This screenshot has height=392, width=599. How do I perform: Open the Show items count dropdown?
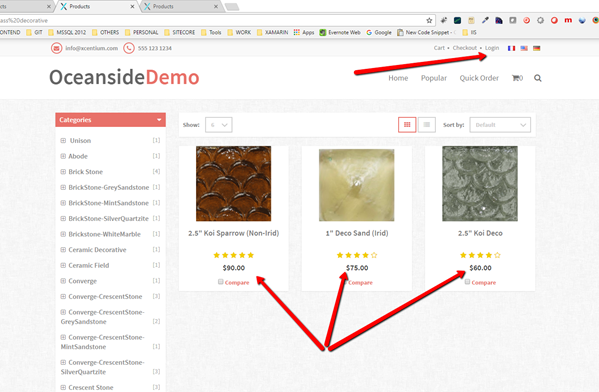219,125
